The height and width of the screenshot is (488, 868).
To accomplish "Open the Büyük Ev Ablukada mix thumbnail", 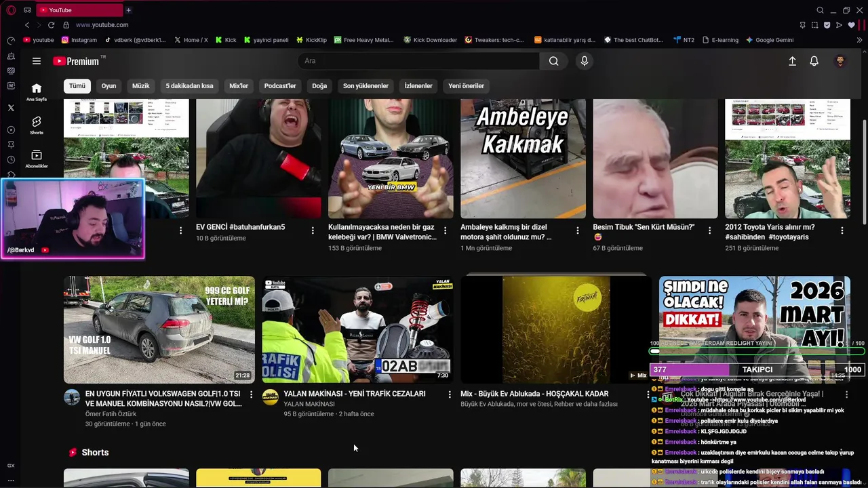I will (x=556, y=329).
